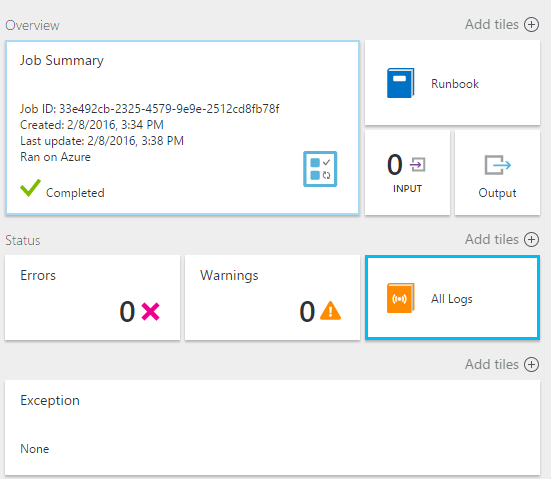Viewport: 551px width, 479px height.
Task: Click the plus icon beside Overview Add tiles
Action: pyautogui.click(x=531, y=25)
